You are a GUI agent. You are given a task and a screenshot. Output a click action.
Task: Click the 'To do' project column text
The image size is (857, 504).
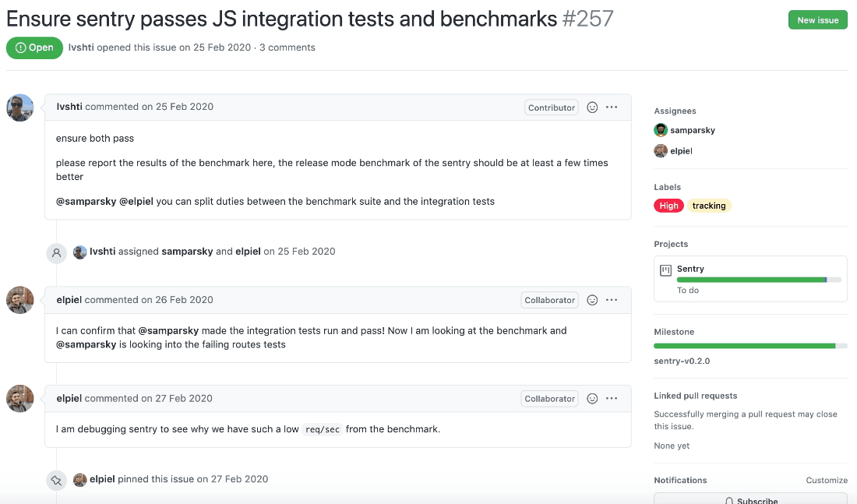pyautogui.click(x=688, y=291)
